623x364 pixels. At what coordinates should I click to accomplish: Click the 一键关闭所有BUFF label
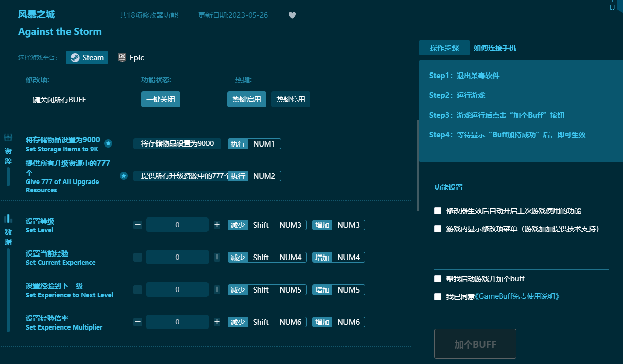[56, 100]
